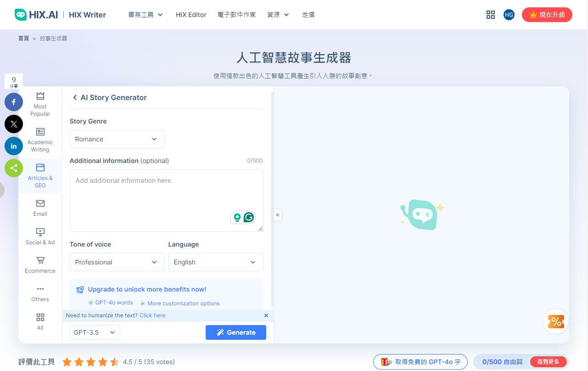
Task: Share on LinkedIn via sidebar icon
Action: pos(14,146)
